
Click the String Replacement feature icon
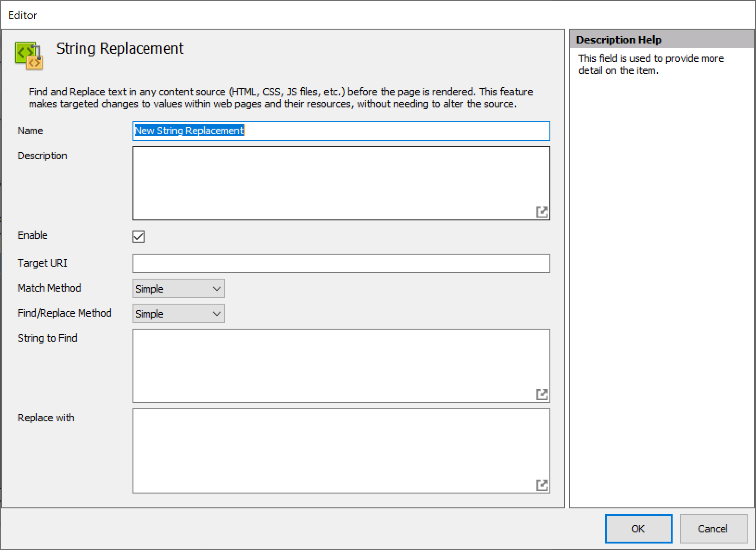tap(28, 56)
